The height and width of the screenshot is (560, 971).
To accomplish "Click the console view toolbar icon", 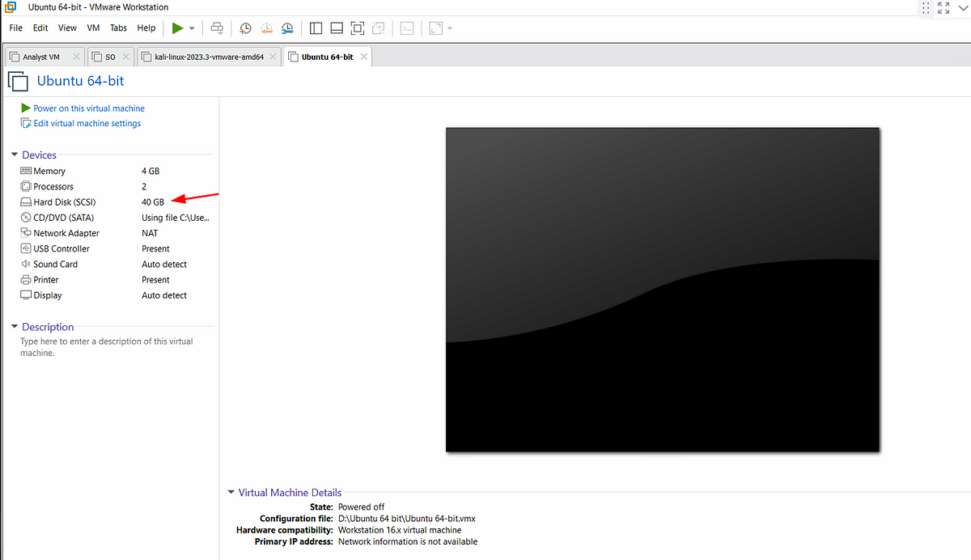I will click(x=408, y=28).
